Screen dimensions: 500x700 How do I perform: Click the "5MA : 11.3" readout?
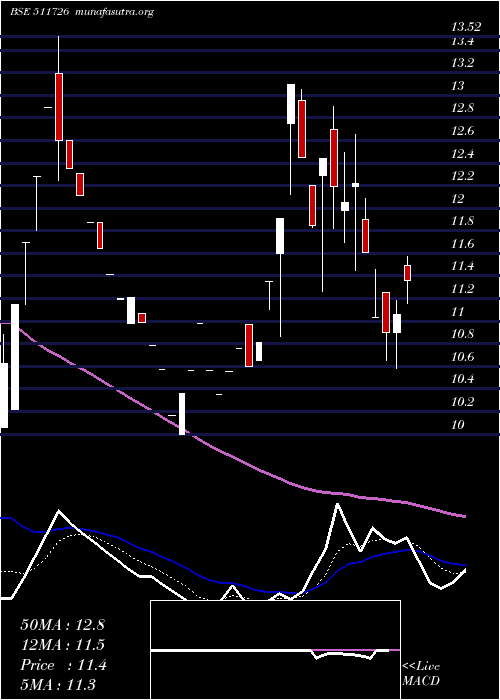[x=58, y=685]
